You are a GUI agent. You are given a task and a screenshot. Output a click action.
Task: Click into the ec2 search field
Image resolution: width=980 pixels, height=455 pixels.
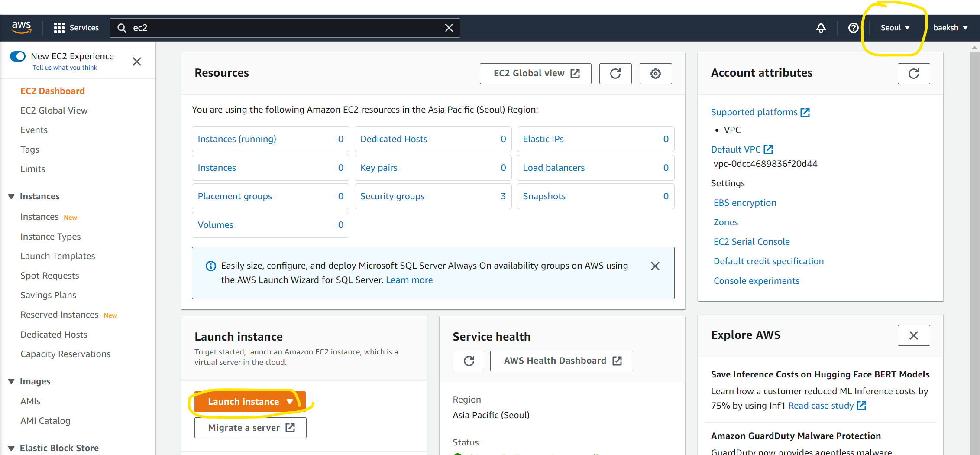285,28
